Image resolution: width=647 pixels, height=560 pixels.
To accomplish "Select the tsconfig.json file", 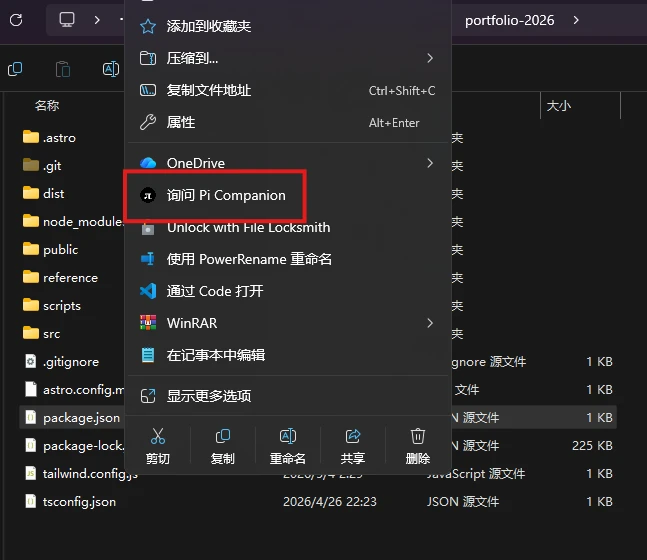I will [x=70, y=502].
